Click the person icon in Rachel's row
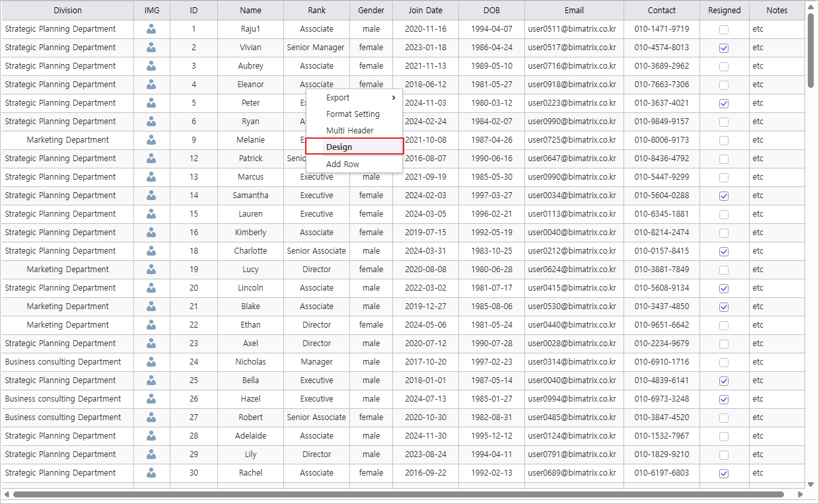Image resolution: width=819 pixels, height=504 pixels. [151, 473]
